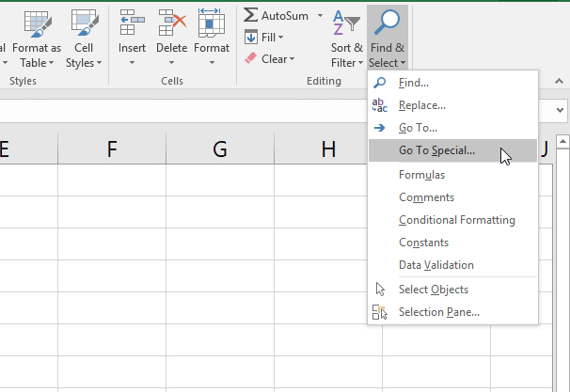This screenshot has height=392, width=570.
Task: Collapse the ribbon with the caret
Action: click(x=559, y=81)
